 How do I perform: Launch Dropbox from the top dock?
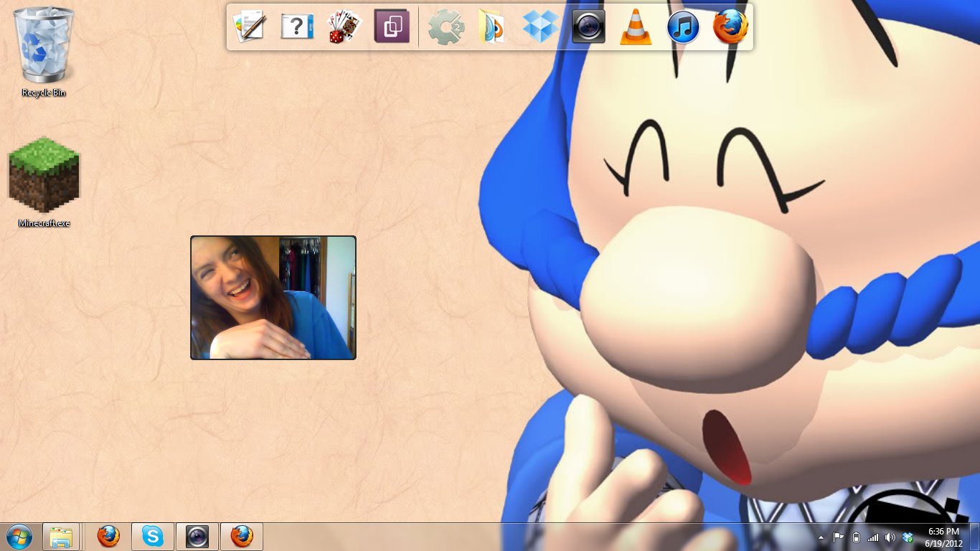pos(540,27)
